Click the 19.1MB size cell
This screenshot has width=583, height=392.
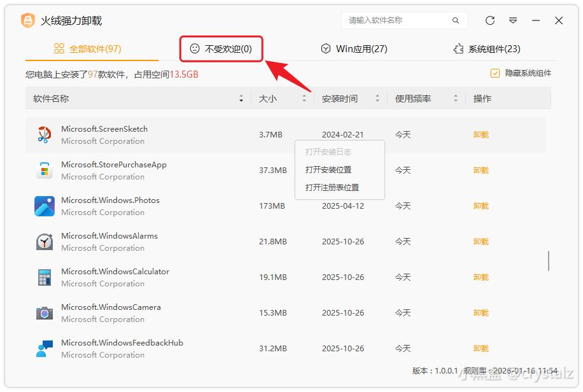click(x=273, y=277)
